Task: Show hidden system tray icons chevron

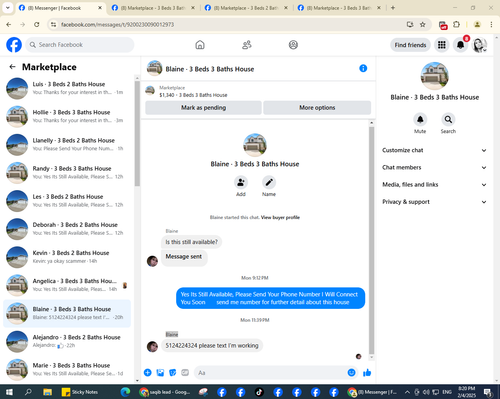Action: coord(407,392)
